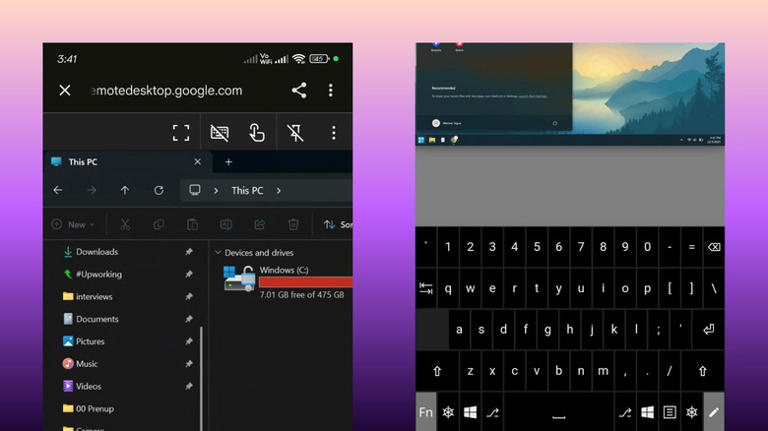Refresh the File Explorer view

159,190
